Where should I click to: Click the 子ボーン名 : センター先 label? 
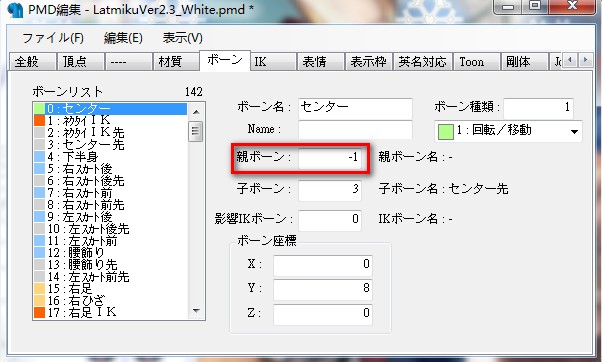tap(443, 189)
